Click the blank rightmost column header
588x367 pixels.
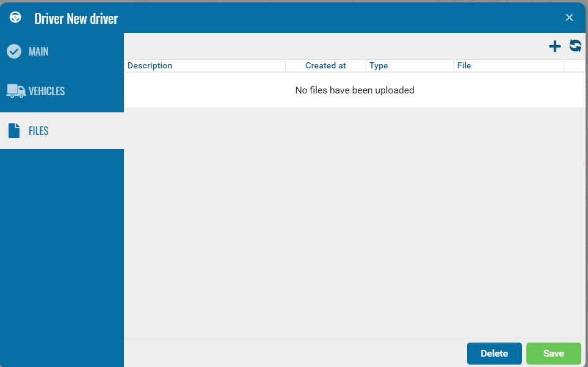pyautogui.click(x=574, y=65)
